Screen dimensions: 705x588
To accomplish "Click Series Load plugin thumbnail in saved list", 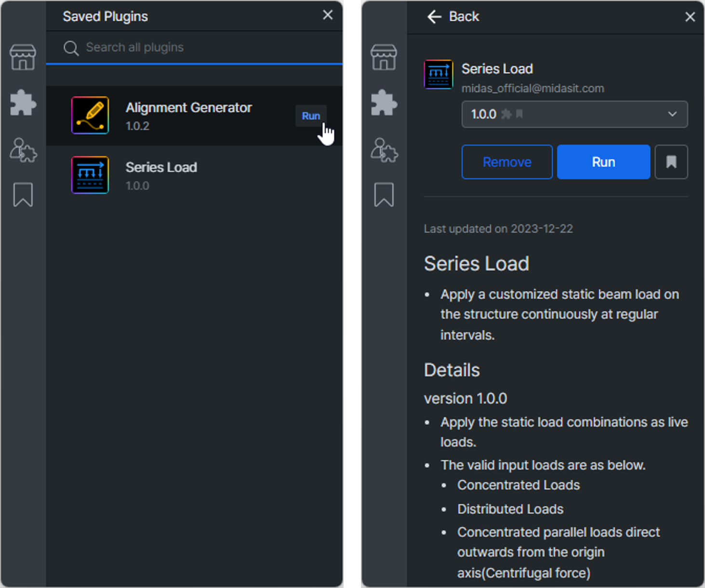I will click(90, 175).
